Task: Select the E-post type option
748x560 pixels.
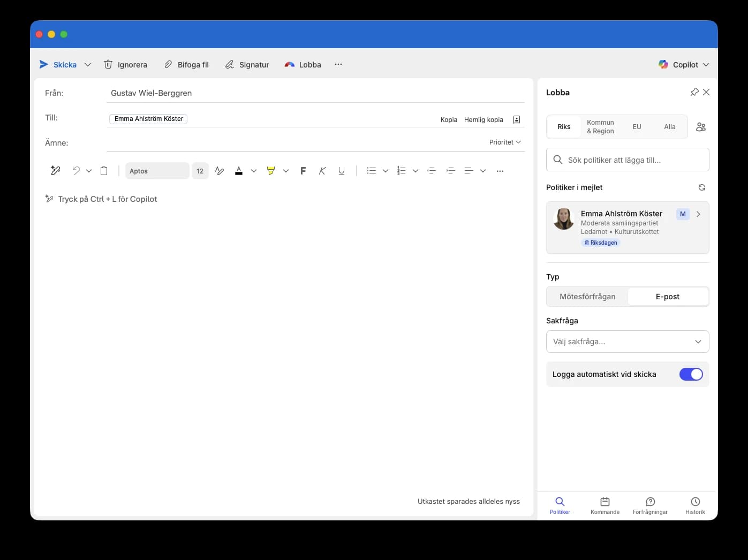Action: point(667,297)
